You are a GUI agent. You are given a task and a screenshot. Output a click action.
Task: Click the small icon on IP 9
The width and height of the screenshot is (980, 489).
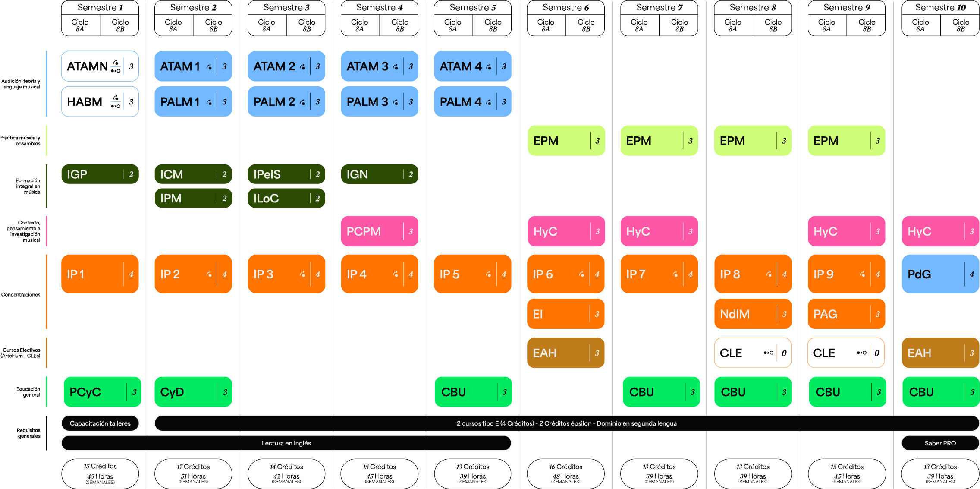coord(862,274)
